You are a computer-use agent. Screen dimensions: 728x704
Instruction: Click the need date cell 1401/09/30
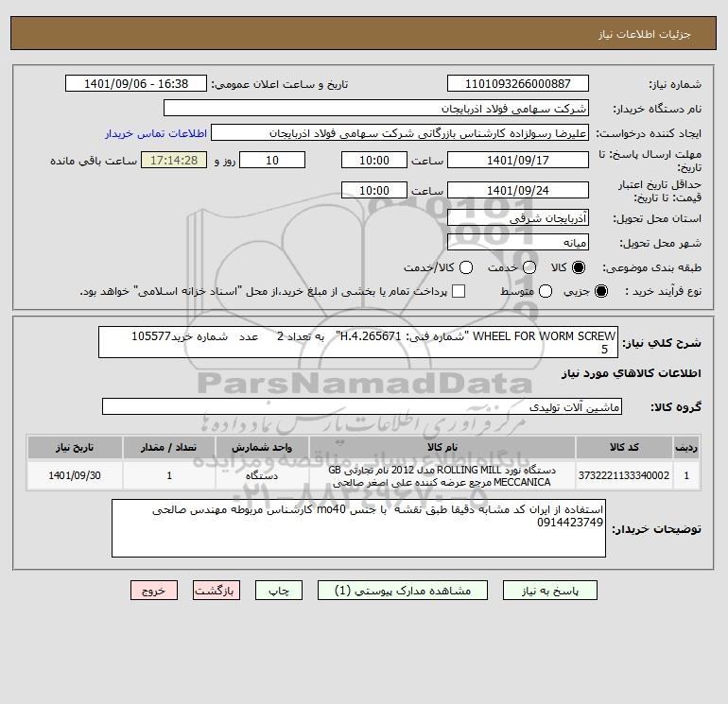click(x=75, y=475)
